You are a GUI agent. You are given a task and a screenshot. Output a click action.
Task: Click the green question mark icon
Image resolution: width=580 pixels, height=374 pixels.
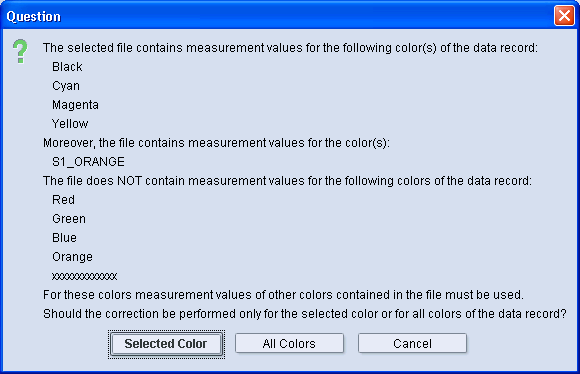[x=20, y=51]
